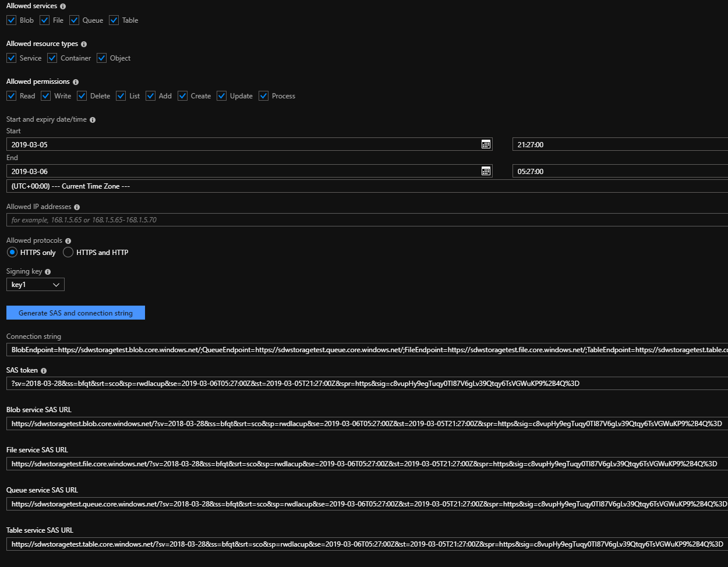Click into the Allowed IP addresses field

[366, 220]
